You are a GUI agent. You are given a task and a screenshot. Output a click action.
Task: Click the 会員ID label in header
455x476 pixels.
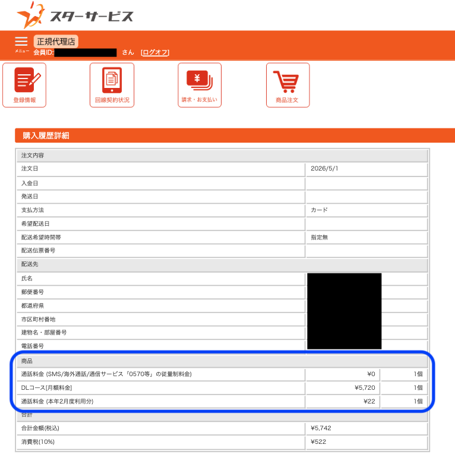pos(43,52)
